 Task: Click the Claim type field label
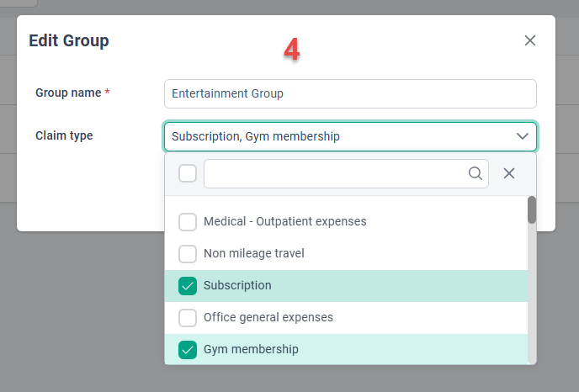64,135
